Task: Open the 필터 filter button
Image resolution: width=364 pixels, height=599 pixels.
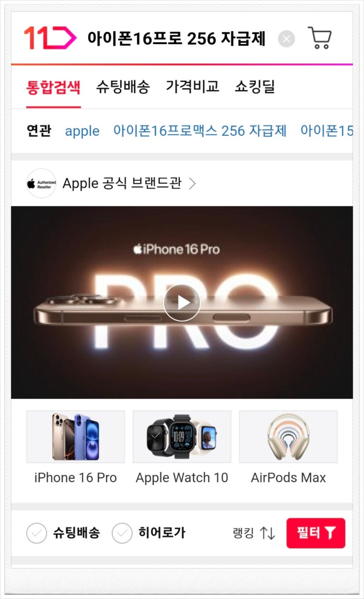Action: (316, 533)
